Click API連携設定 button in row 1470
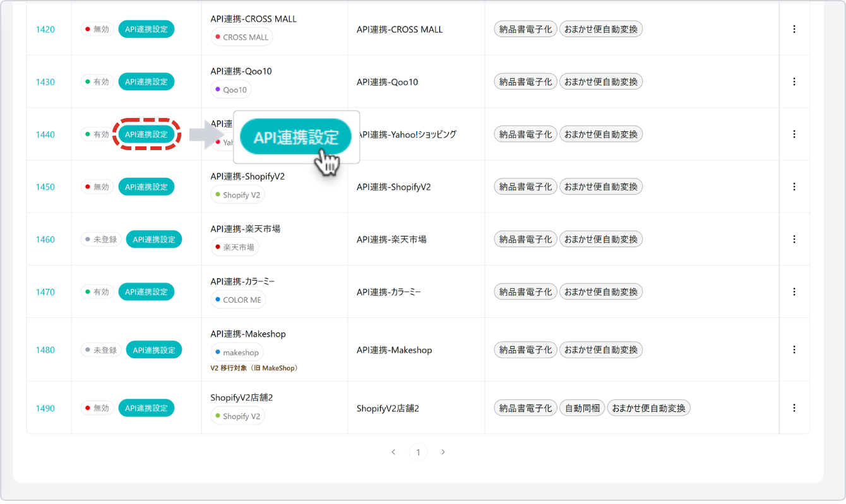Screen dimensions: 846x504 (146, 291)
